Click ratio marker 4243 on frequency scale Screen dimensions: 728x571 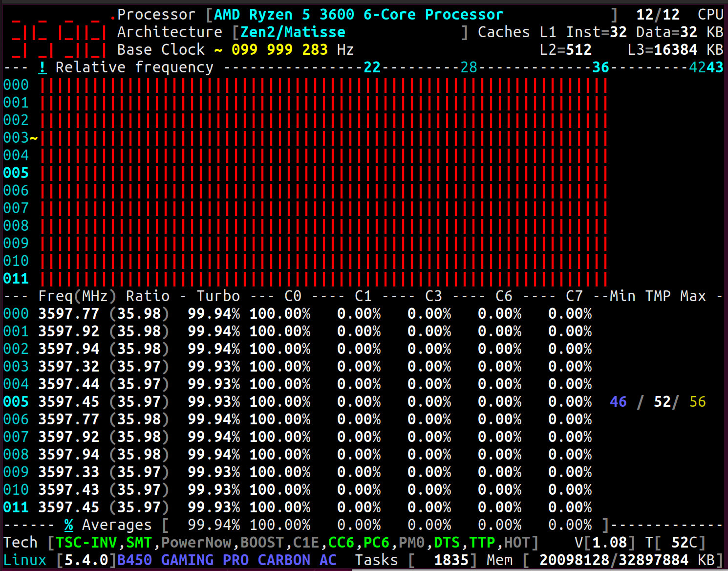tap(706, 67)
